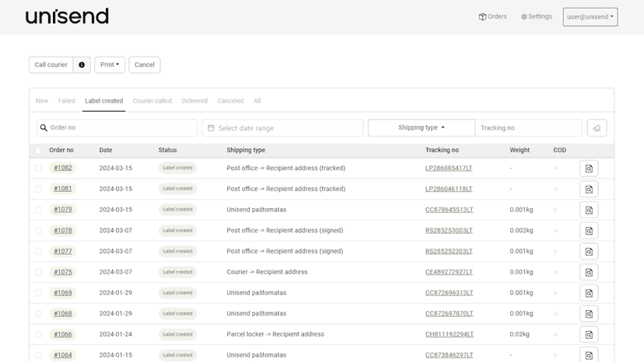Focus the Order no search field
Image resolution: width=644 pixels, height=362 pixels.
[x=117, y=127]
